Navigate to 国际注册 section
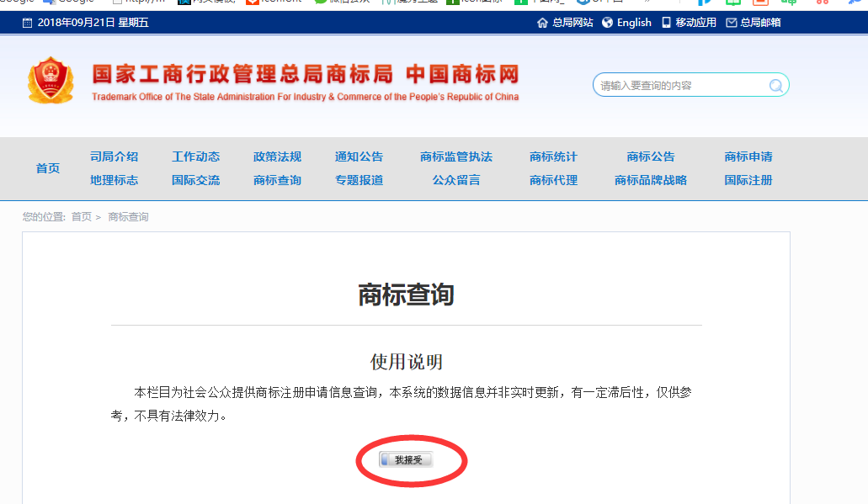 coord(748,180)
